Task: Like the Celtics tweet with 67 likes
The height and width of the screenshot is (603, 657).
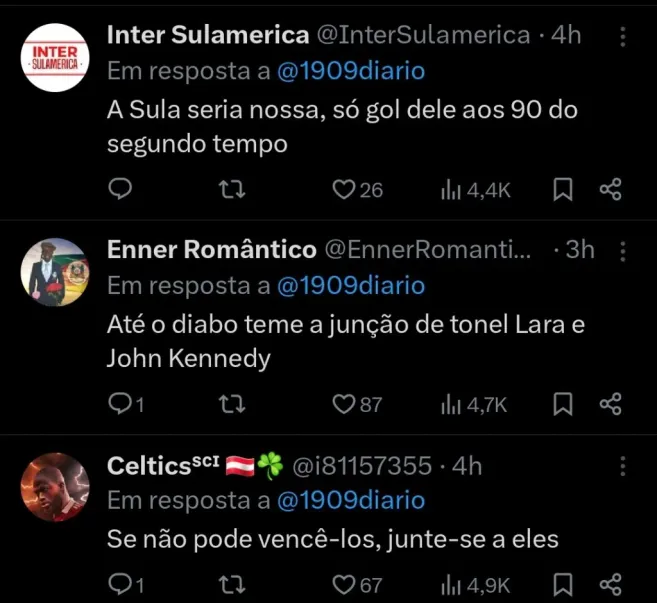Action: 345,584
